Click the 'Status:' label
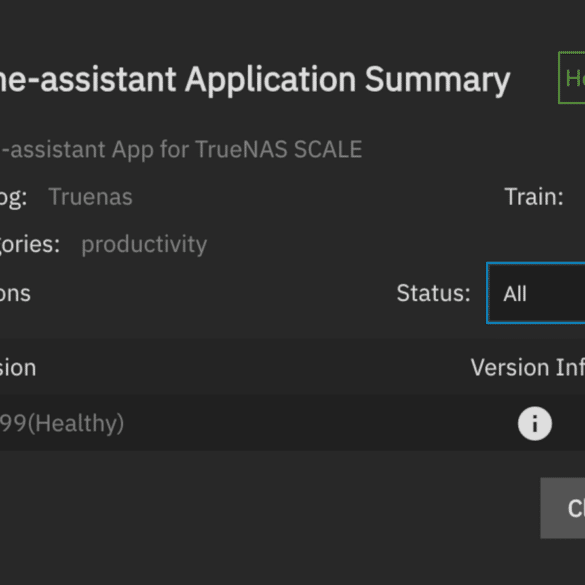 [433, 293]
